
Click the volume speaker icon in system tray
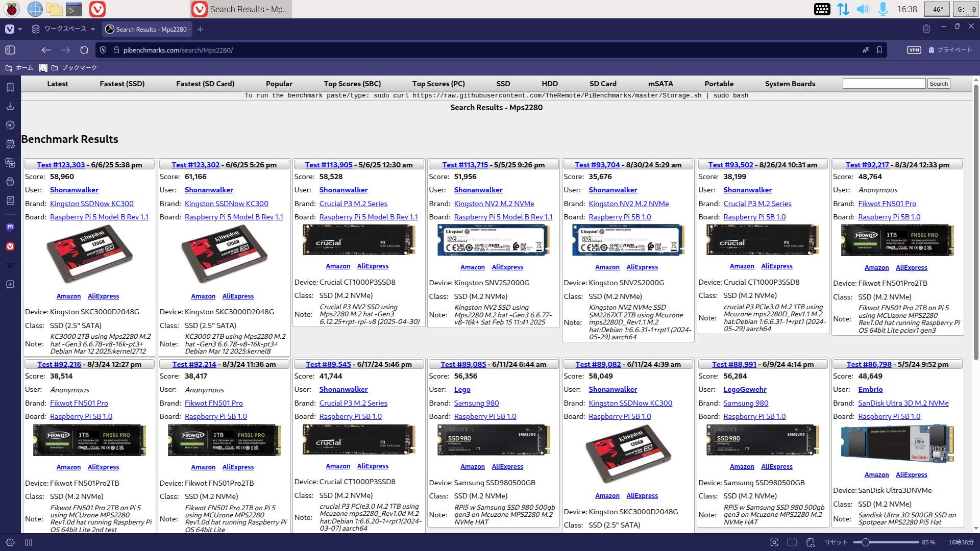(x=863, y=9)
